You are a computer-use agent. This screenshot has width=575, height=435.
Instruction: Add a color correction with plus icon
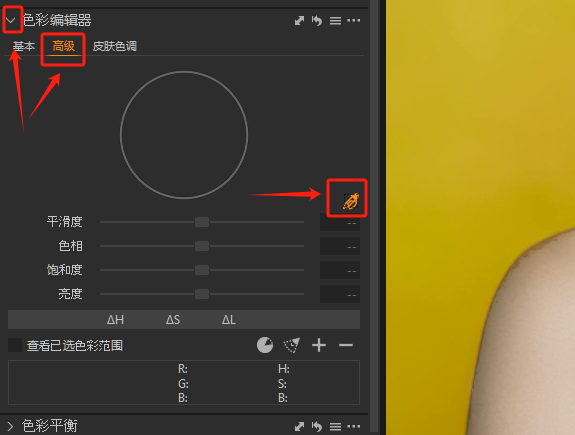pos(319,345)
